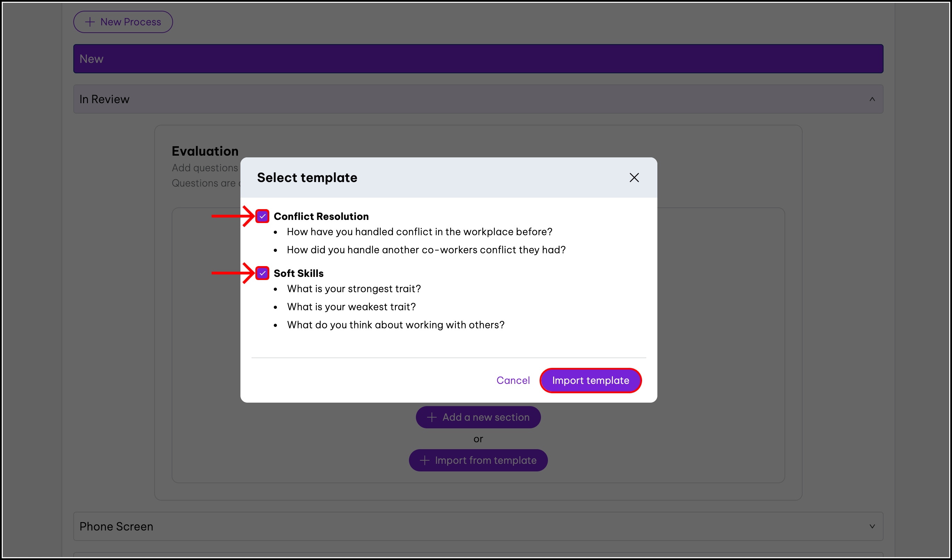Click the New Process button label
Image resolution: width=952 pixels, height=560 pixels.
click(x=130, y=22)
